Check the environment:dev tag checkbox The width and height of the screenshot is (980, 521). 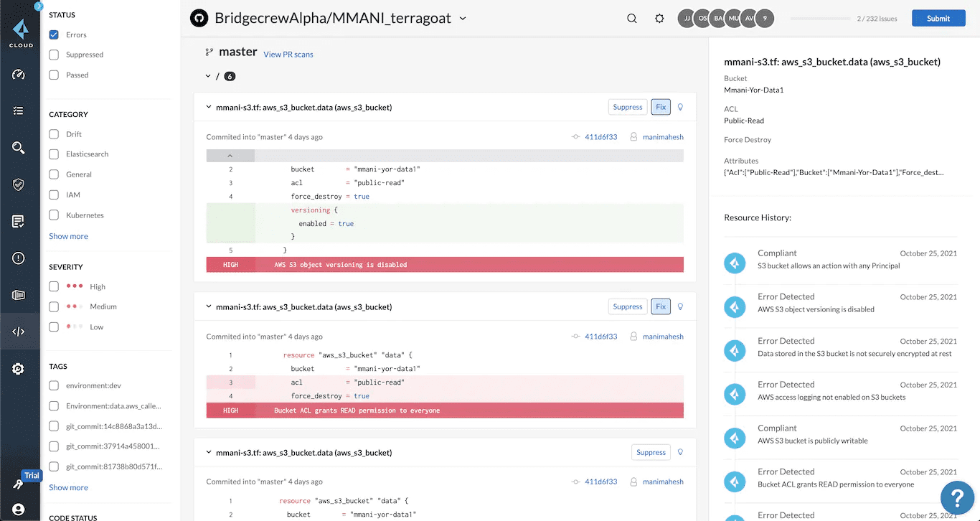click(54, 385)
